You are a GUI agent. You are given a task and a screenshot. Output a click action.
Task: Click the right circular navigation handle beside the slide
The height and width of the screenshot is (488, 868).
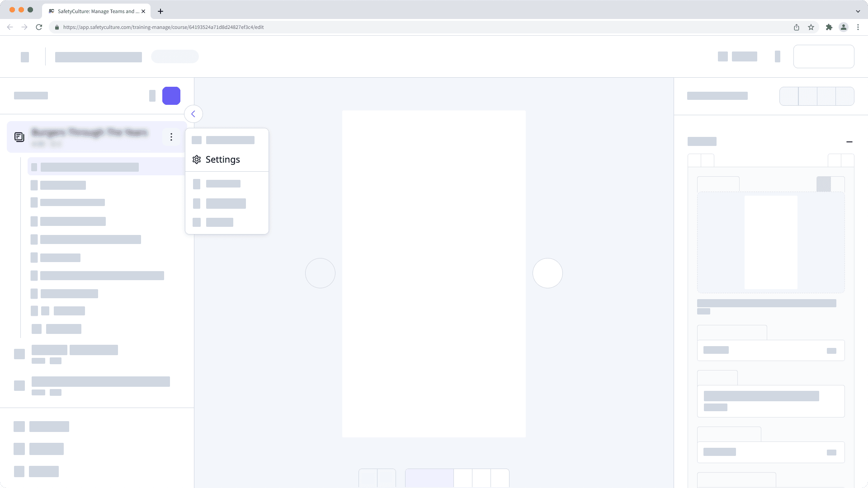pos(547,273)
